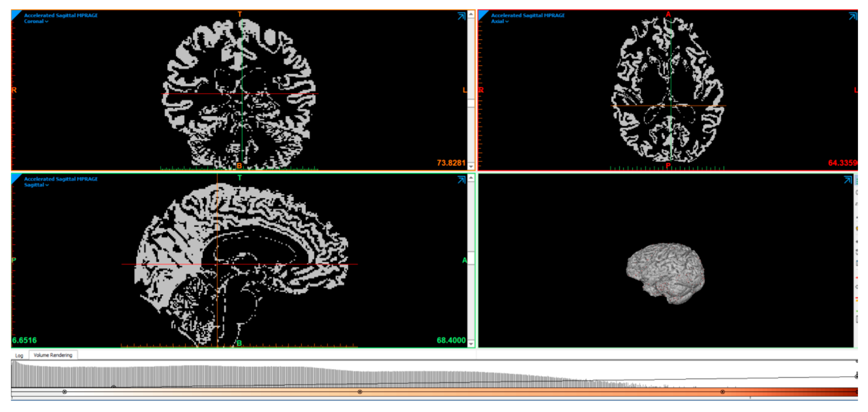This screenshot has height=412, width=868.
Task: Click the blue corner triangle in Sagittal view
Action: click(15, 177)
